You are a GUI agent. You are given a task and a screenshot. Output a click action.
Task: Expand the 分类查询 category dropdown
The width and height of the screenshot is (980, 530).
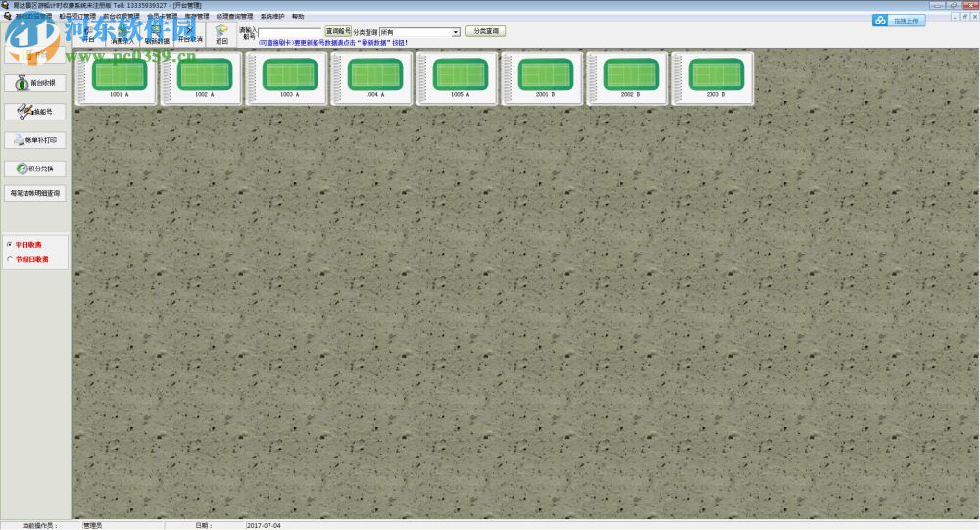(456, 32)
